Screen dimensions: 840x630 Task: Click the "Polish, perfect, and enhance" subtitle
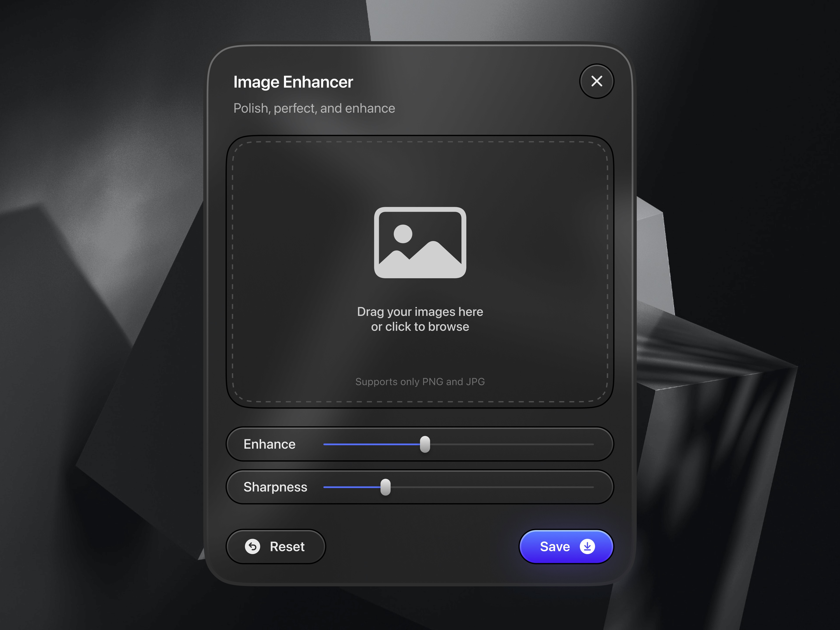tap(314, 108)
